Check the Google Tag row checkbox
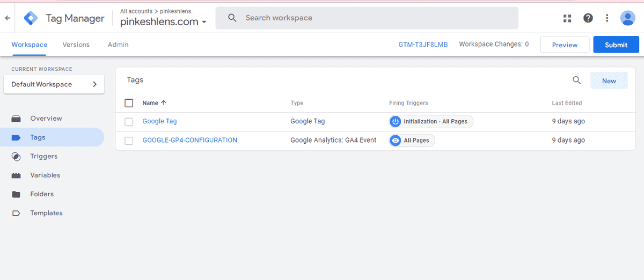This screenshot has width=644, height=280. (129, 122)
